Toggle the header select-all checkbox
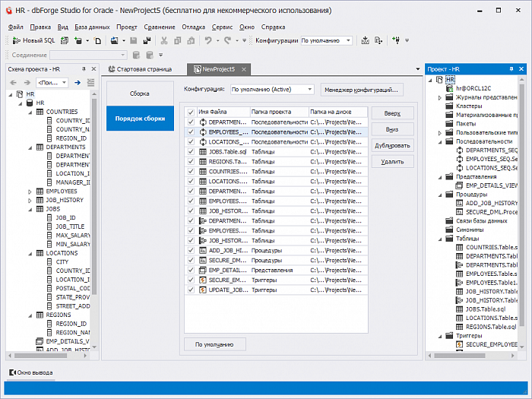The image size is (532, 399). [x=192, y=112]
